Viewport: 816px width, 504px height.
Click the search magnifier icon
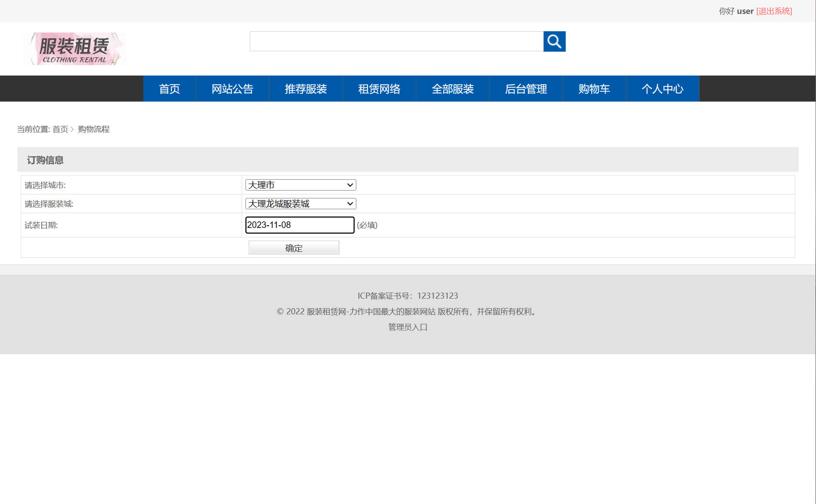tap(554, 41)
